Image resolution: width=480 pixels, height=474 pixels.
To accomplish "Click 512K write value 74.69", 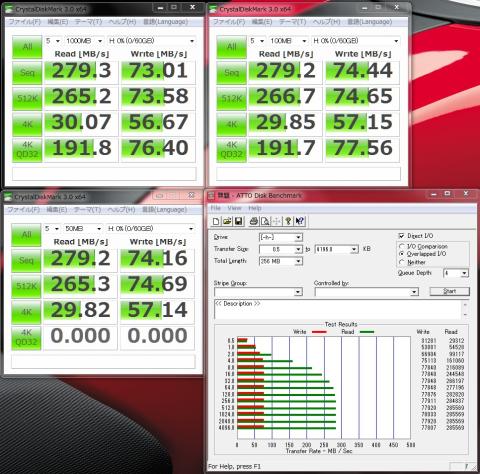I will pyautogui.click(x=157, y=285).
